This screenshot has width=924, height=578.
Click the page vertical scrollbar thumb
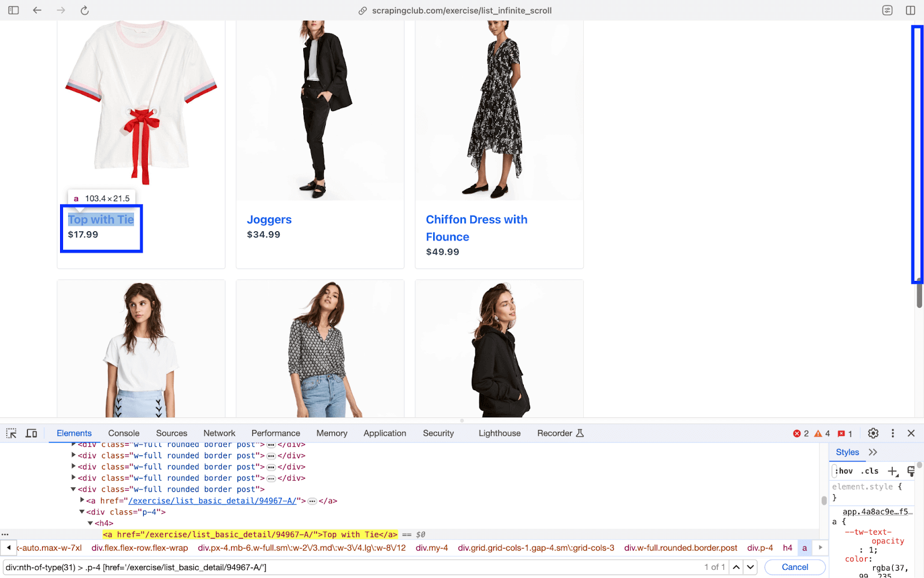(919, 292)
